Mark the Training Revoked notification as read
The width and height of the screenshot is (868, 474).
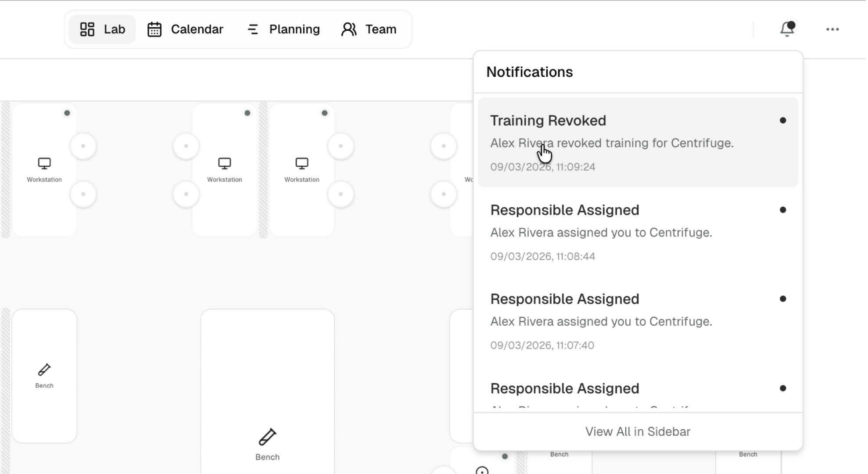coord(784,120)
